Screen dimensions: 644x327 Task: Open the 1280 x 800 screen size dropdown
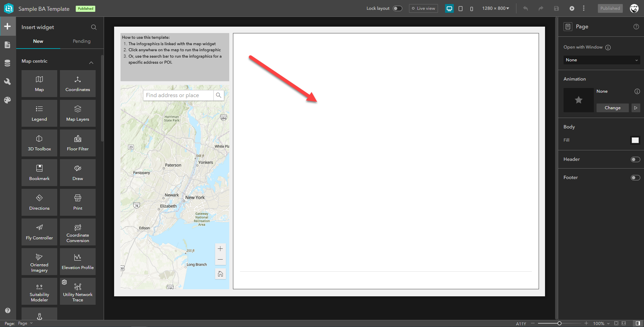(496, 8)
